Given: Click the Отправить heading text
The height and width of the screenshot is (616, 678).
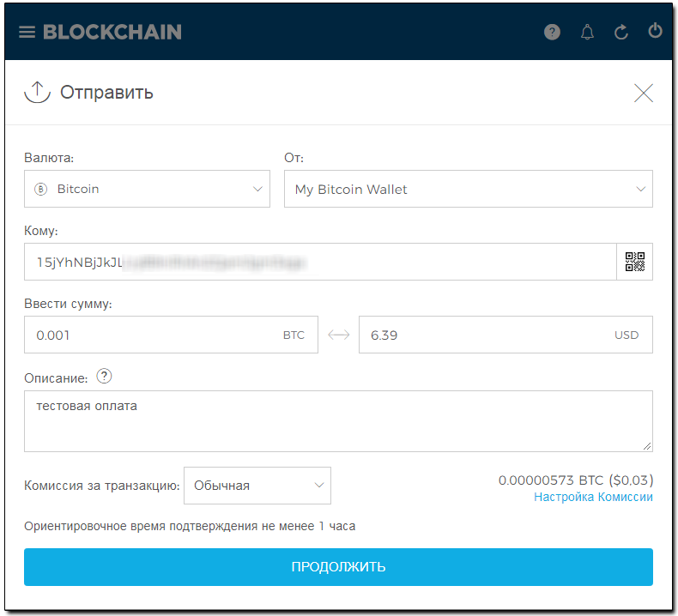Looking at the screenshot, I should point(106,93).
